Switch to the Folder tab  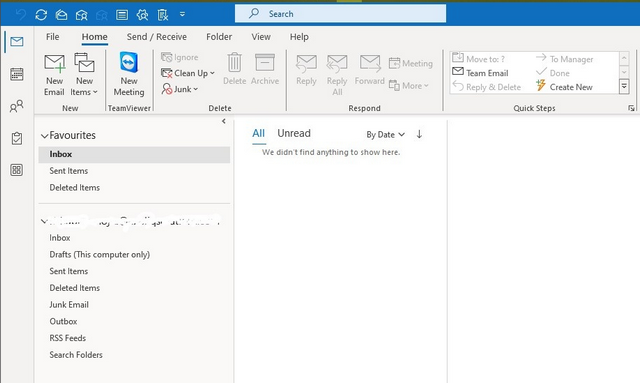click(x=219, y=37)
